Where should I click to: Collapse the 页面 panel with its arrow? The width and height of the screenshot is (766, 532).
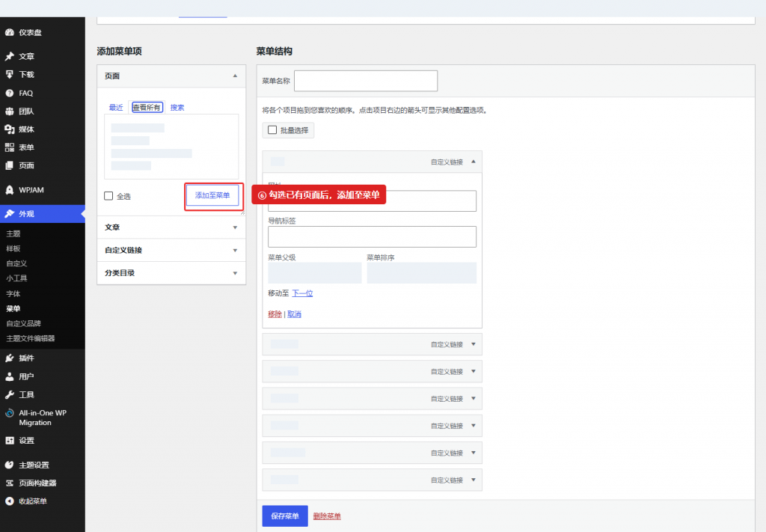point(235,76)
